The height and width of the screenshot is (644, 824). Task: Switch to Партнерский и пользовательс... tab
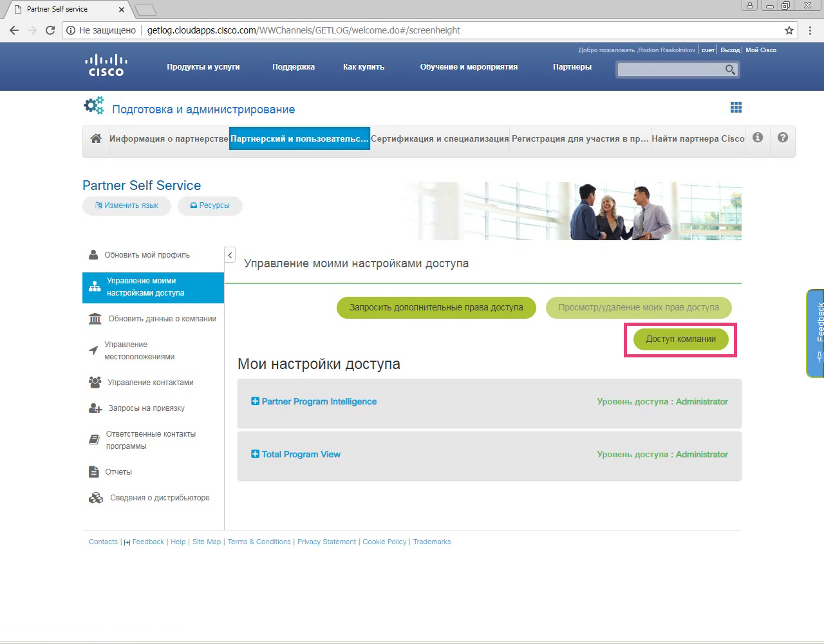pos(300,138)
